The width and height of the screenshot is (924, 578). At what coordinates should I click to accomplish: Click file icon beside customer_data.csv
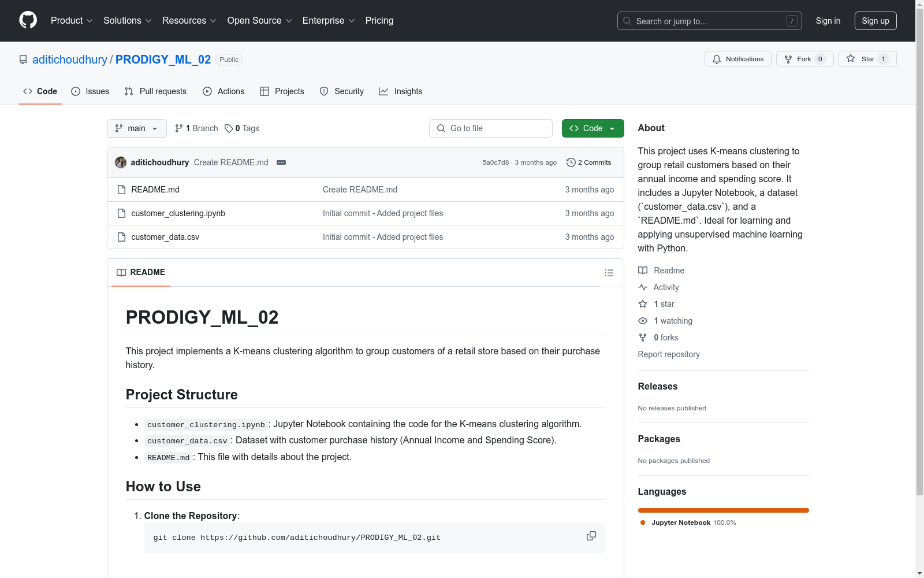[x=121, y=237]
